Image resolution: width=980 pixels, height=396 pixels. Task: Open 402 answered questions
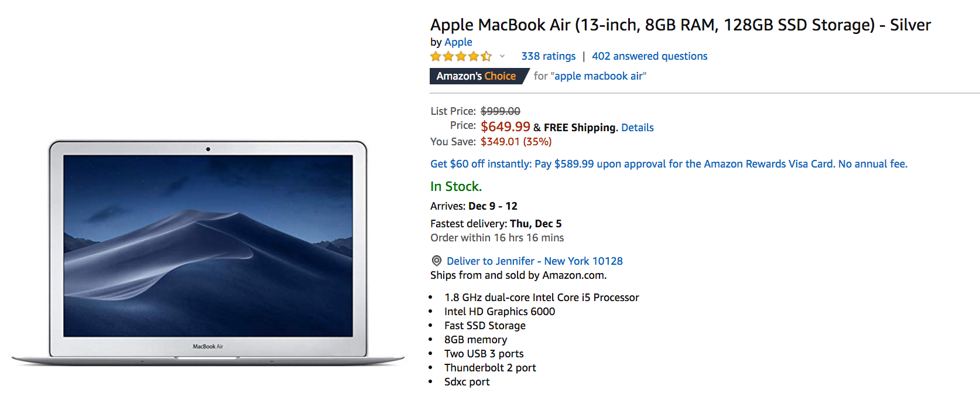[x=649, y=56]
